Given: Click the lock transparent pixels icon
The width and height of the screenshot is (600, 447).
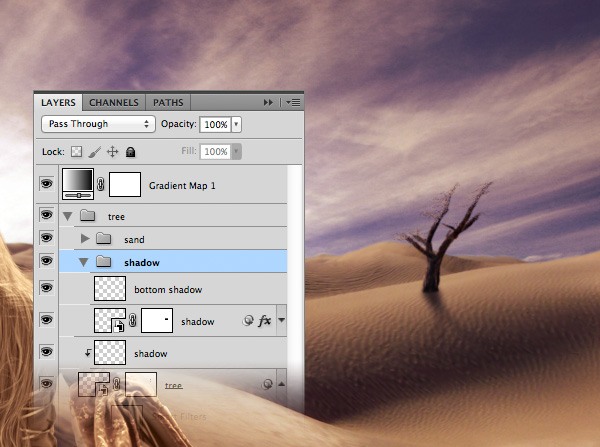Looking at the screenshot, I should (75, 152).
